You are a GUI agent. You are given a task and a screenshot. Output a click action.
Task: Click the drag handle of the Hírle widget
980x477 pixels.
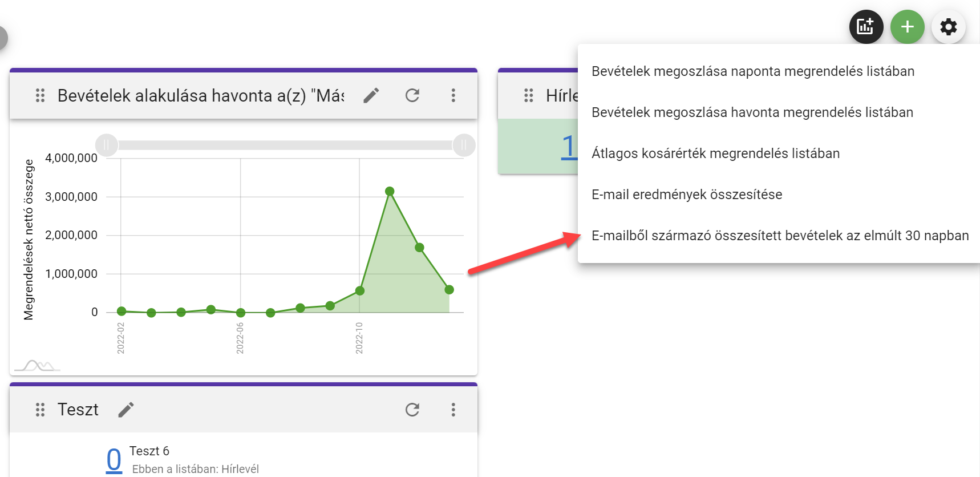[x=529, y=95]
